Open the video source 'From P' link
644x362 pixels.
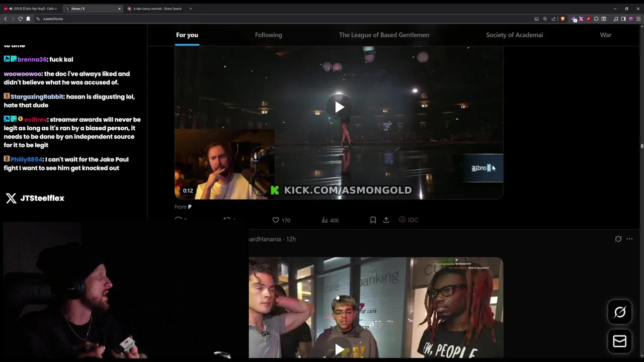pos(183,207)
